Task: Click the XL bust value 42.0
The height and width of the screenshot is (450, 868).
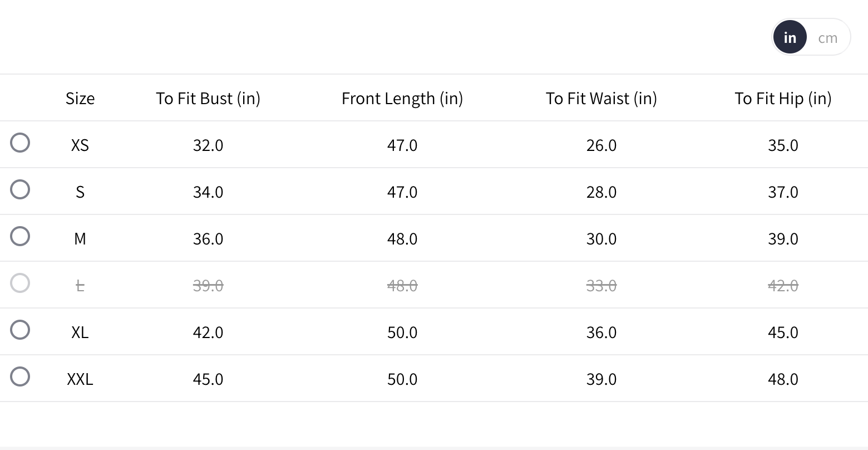Action: 208,332
